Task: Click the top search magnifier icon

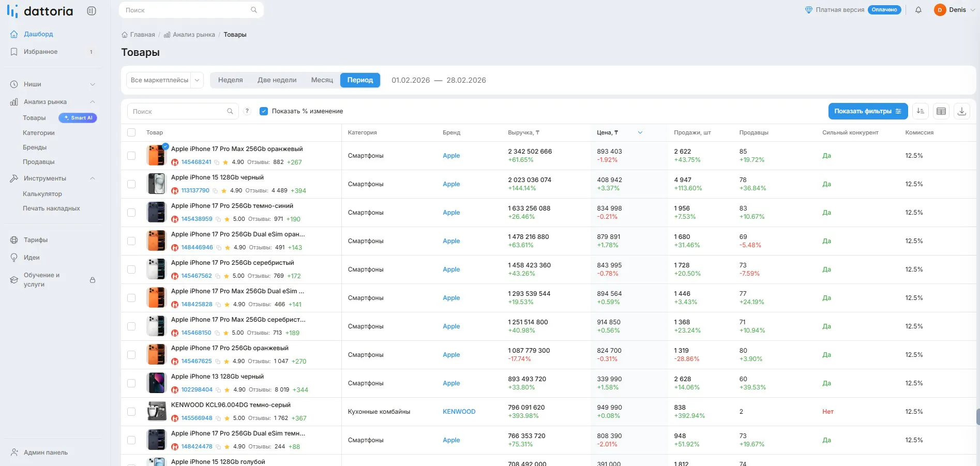Action: tap(254, 10)
